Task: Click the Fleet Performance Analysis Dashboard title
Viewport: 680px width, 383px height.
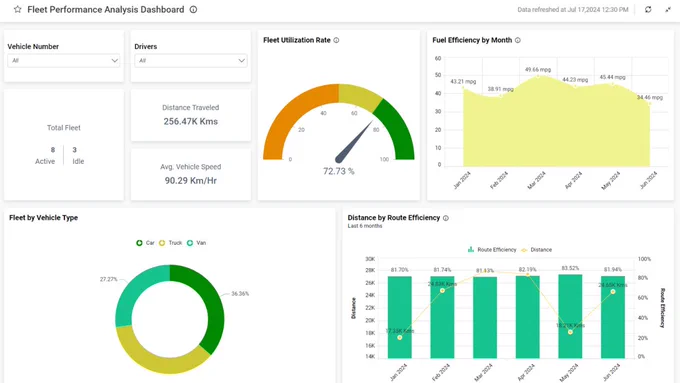Action: [x=106, y=10]
